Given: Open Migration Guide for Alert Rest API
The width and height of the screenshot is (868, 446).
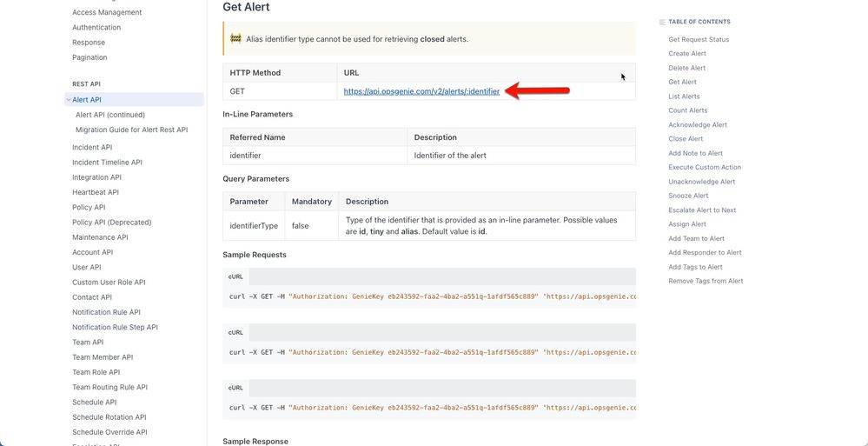Looking at the screenshot, I should click(x=132, y=130).
